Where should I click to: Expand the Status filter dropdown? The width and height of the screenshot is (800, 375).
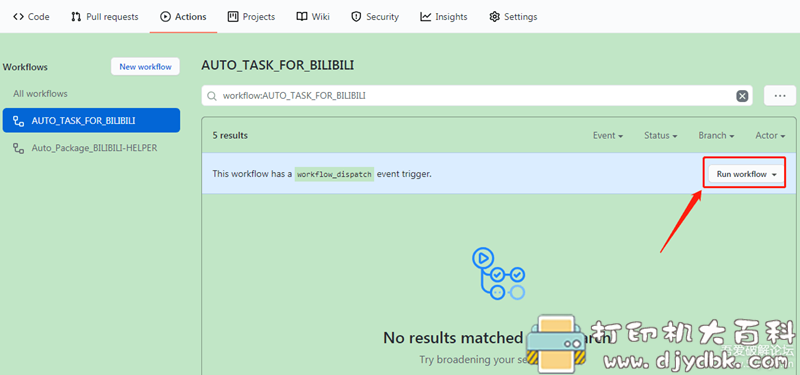[661, 136]
